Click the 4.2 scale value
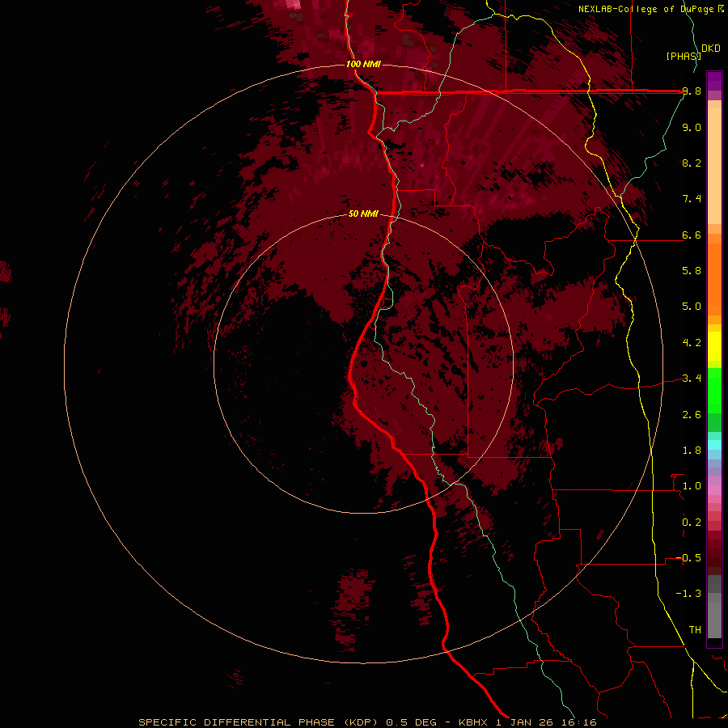The height and width of the screenshot is (728, 728). [692, 343]
